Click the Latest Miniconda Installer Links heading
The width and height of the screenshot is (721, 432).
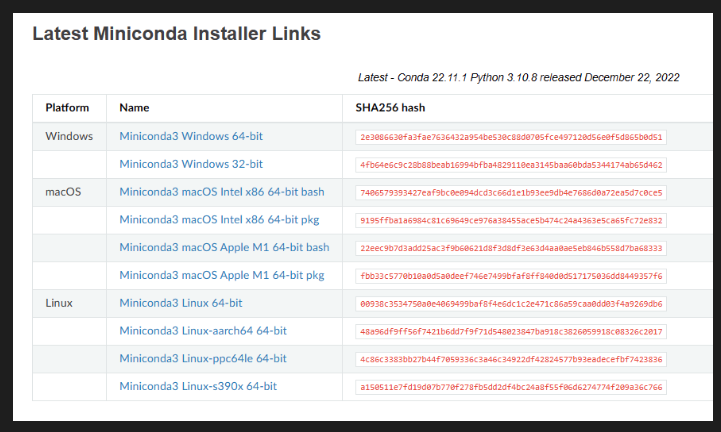pyautogui.click(x=177, y=34)
